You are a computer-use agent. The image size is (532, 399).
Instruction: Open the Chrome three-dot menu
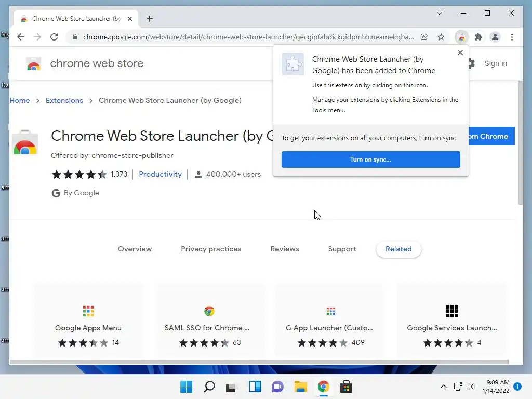pos(512,37)
